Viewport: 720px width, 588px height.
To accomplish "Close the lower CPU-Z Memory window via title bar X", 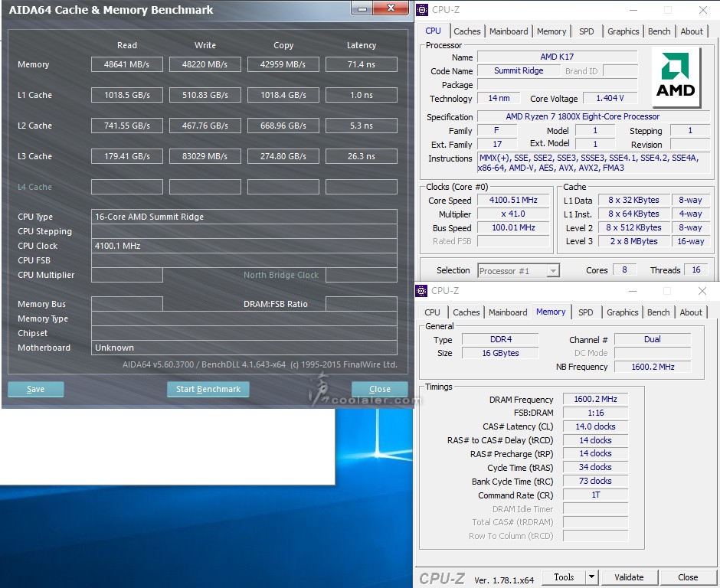I will (x=702, y=291).
